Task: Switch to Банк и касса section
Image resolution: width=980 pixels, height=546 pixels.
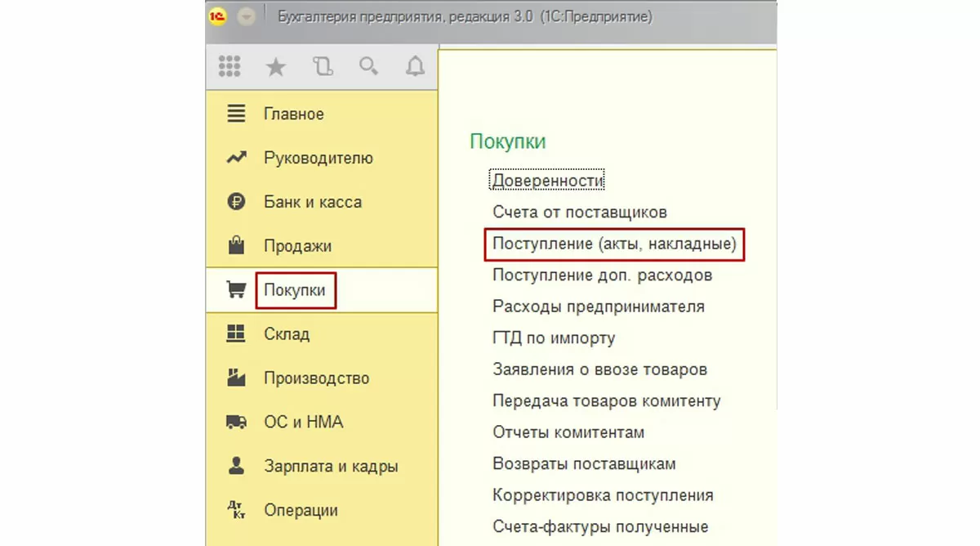Action: click(x=322, y=203)
